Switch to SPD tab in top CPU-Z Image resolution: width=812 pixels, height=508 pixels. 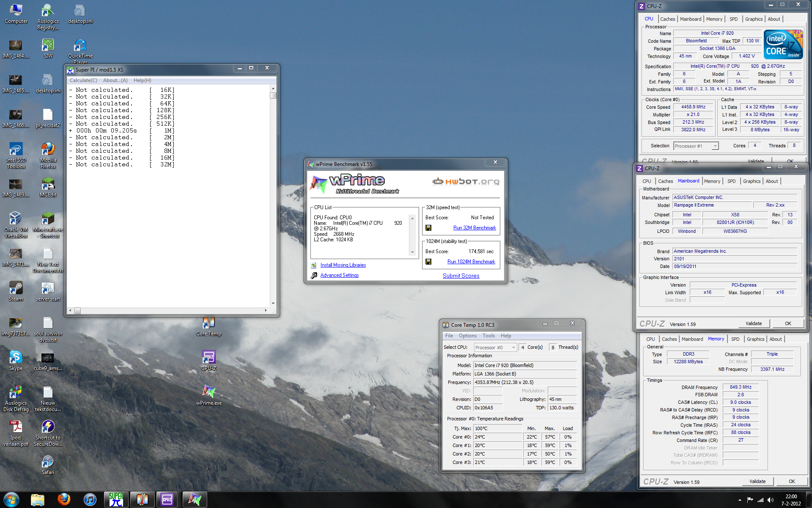[733, 19]
